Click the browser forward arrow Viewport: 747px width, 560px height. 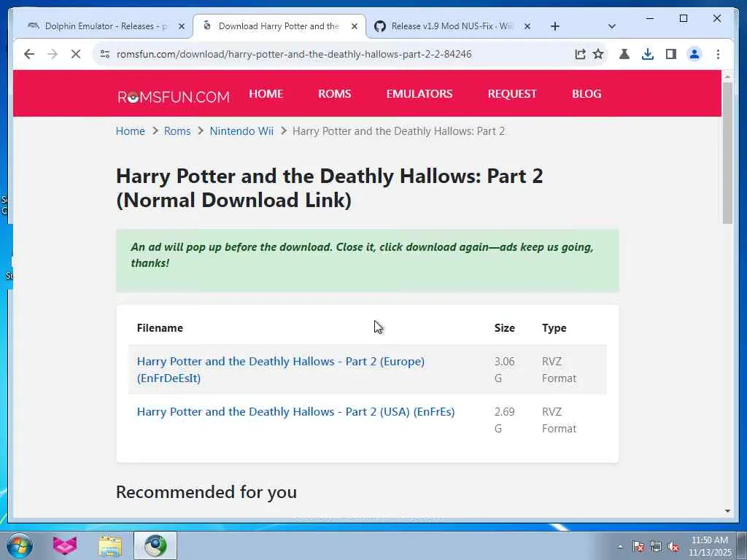pyautogui.click(x=53, y=54)
